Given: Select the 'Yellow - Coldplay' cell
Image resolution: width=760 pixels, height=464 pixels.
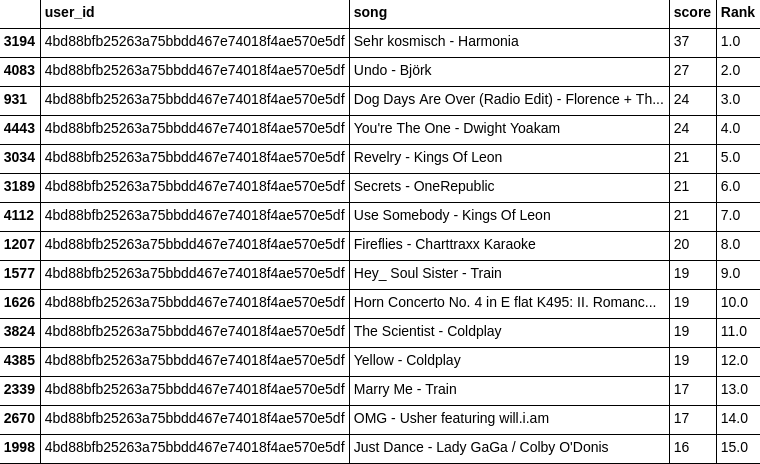Looking at the screenshot, I should point(407,361).
